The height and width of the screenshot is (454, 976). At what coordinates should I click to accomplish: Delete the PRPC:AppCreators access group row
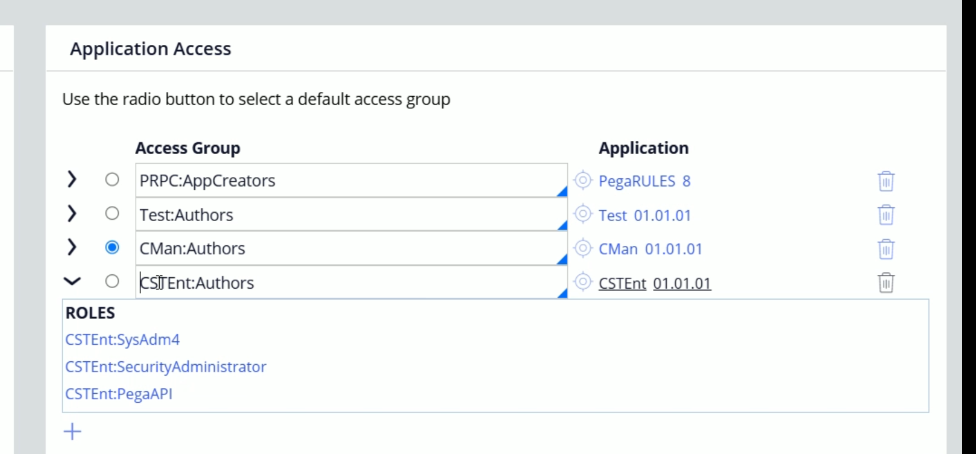click(x=886, y=181)
